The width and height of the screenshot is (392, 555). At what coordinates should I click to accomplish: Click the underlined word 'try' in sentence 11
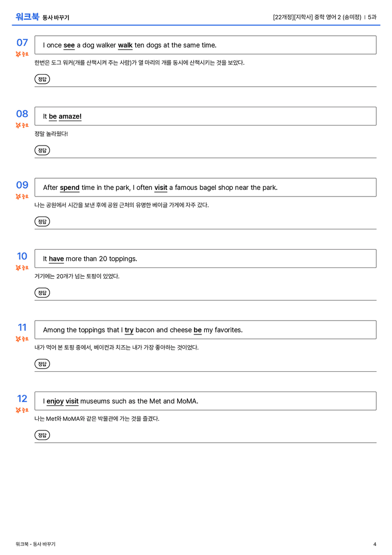[x=129, y=330]
